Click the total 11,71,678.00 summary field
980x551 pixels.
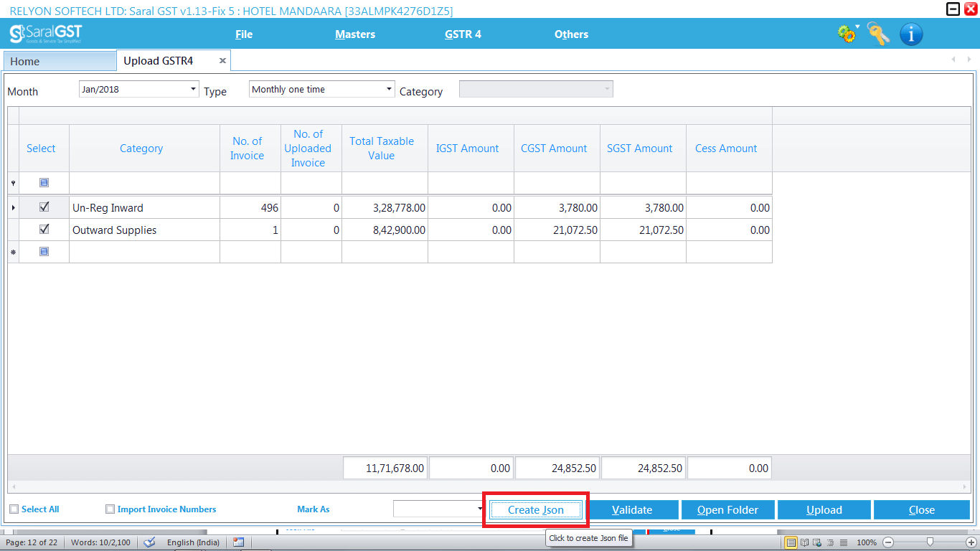point(385,468)
